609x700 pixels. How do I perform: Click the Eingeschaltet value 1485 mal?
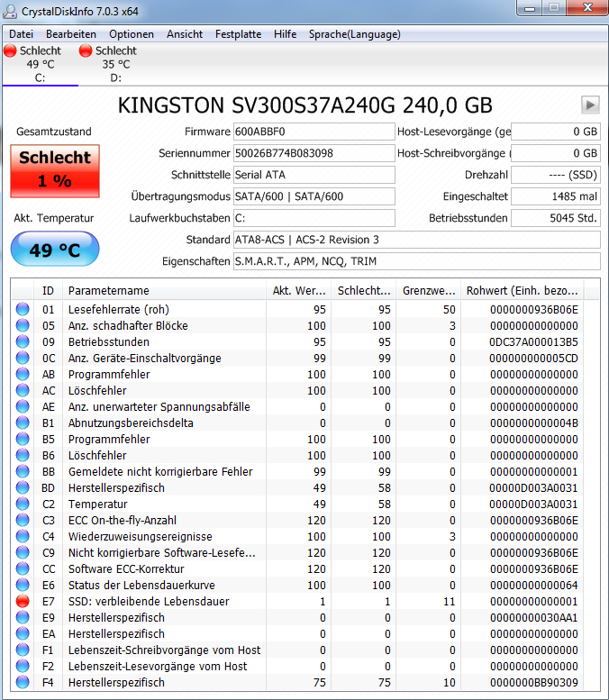[556, 196]
